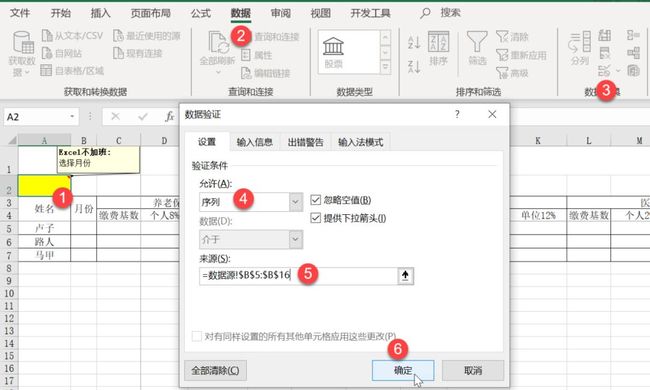The width and height of the screenshot is (650, 390).
Task: Open the Sort (排序) dialog
Action: (x=438, y=49)
